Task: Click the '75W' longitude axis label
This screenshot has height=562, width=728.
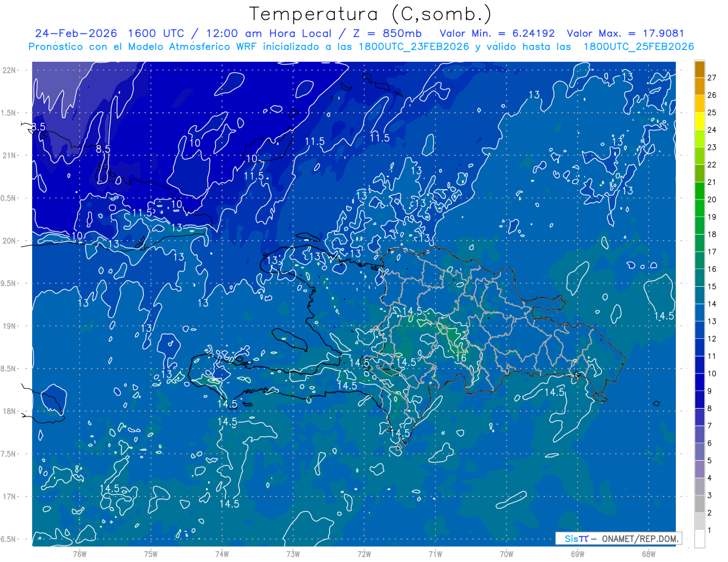Action: tap(151, 554)
